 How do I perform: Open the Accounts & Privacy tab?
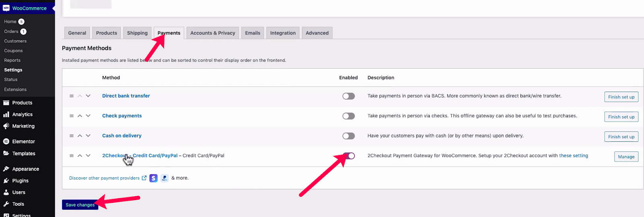(x=213, y=33)
